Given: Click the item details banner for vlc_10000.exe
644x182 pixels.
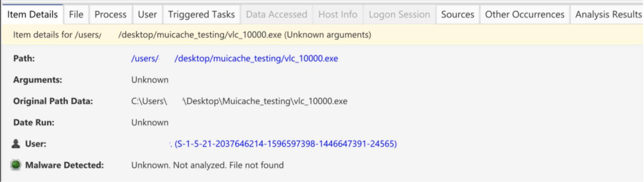Looking at the screenshot, I should coord(192,35).
